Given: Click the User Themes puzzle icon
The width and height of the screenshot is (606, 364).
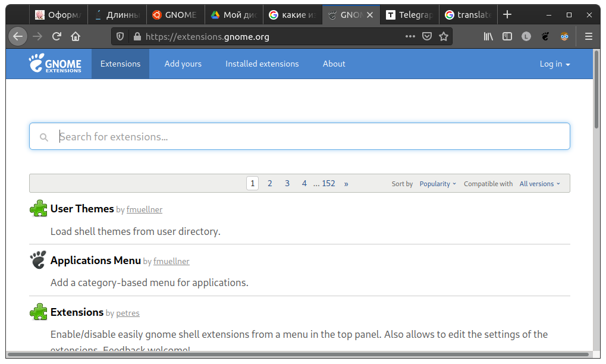Looking at the screenshot, I should 38,209.
